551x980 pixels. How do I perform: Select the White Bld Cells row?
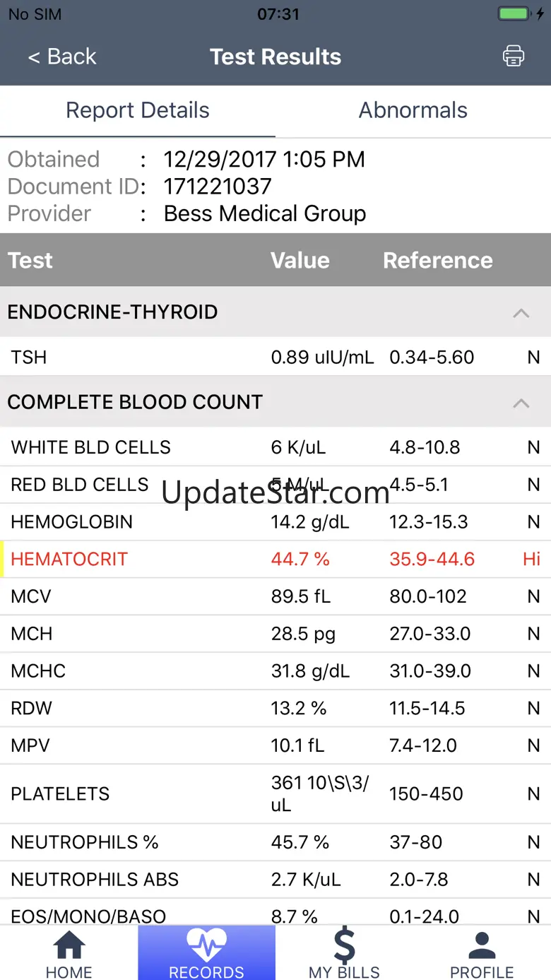[275, 447]
